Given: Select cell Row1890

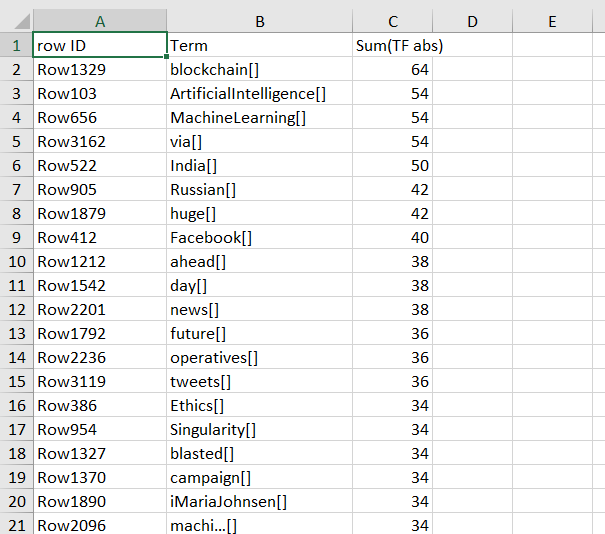Looking at the screenshot, I should (x=100, y=502).
